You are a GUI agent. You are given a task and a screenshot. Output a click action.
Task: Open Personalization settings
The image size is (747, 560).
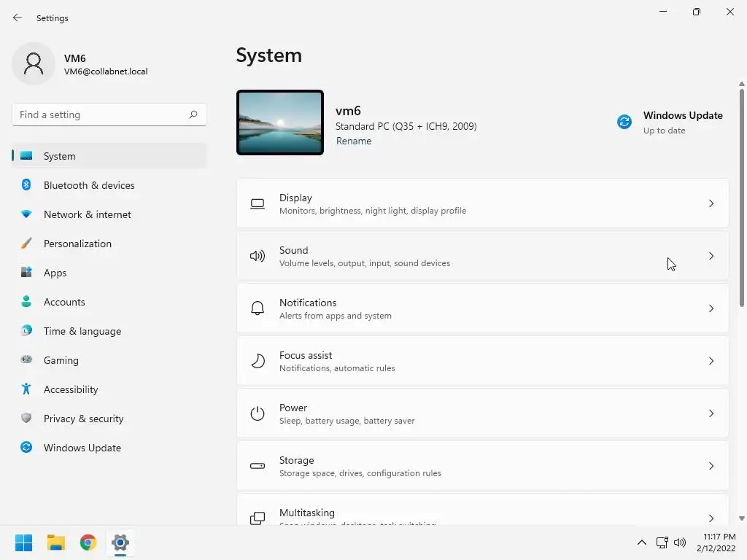tap(109, 244)
